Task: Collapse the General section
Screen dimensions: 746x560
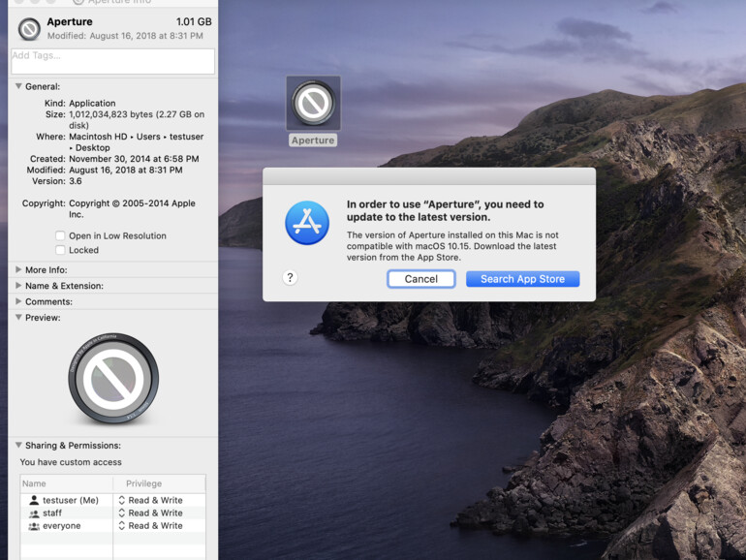Action: point(18,86)
